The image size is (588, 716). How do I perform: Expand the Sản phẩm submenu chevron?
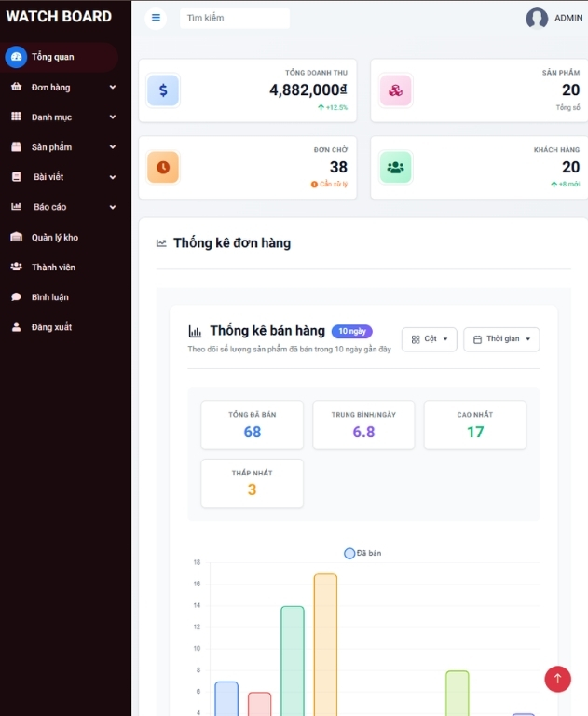click(x=113, y=147)
